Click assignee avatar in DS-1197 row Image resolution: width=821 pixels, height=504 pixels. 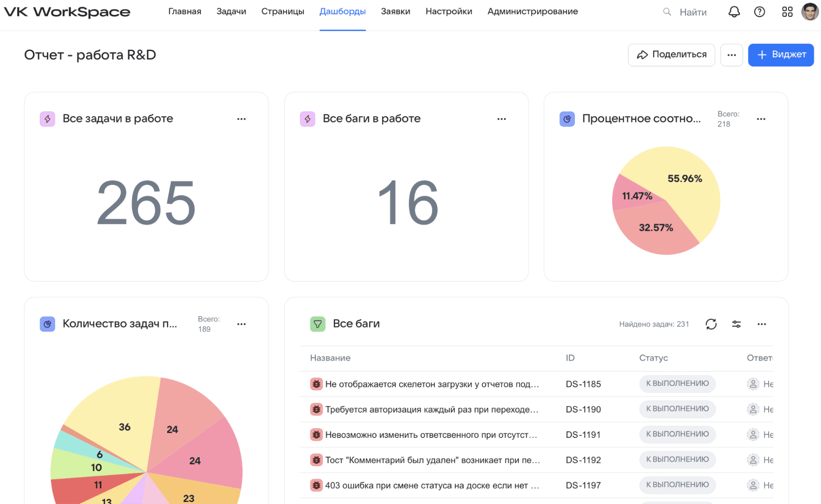tap(753, 485)
